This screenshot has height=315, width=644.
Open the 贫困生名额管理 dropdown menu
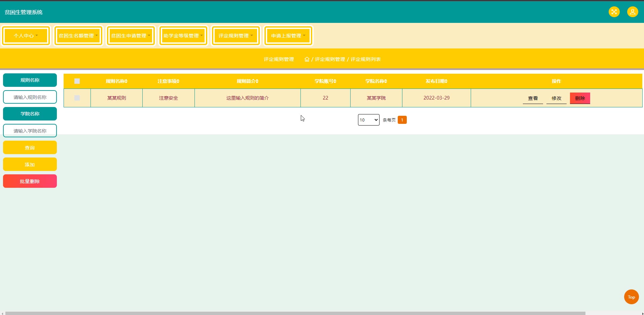78,36
